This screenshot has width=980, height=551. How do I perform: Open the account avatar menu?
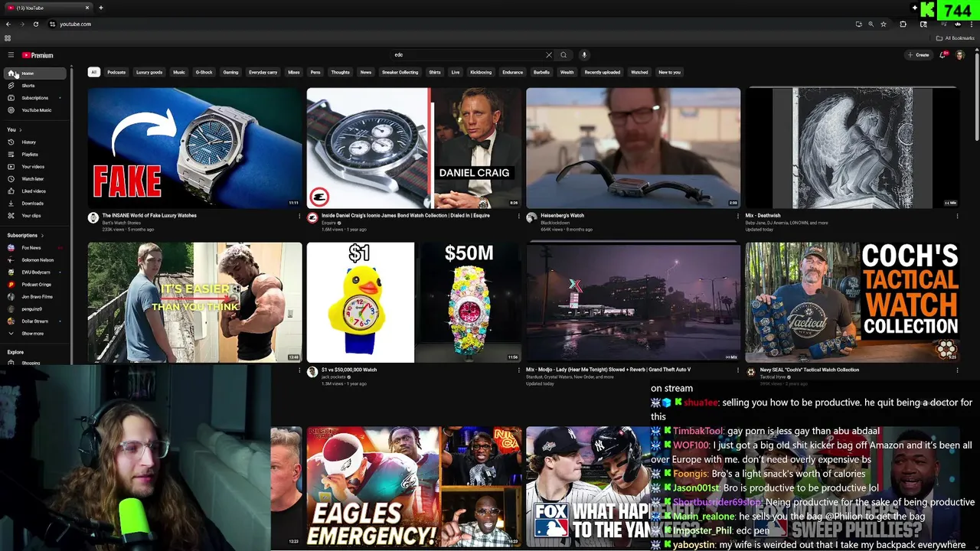point(960,55)
